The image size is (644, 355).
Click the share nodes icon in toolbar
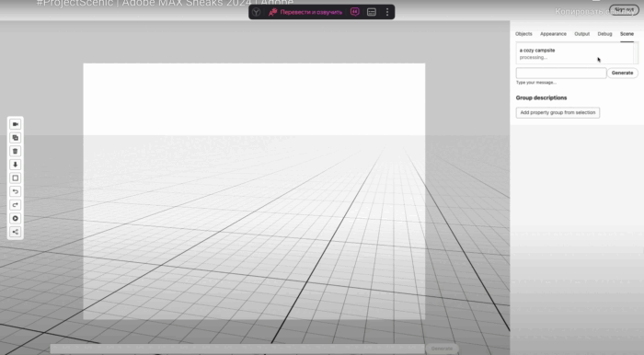click(x=16, y=232)
